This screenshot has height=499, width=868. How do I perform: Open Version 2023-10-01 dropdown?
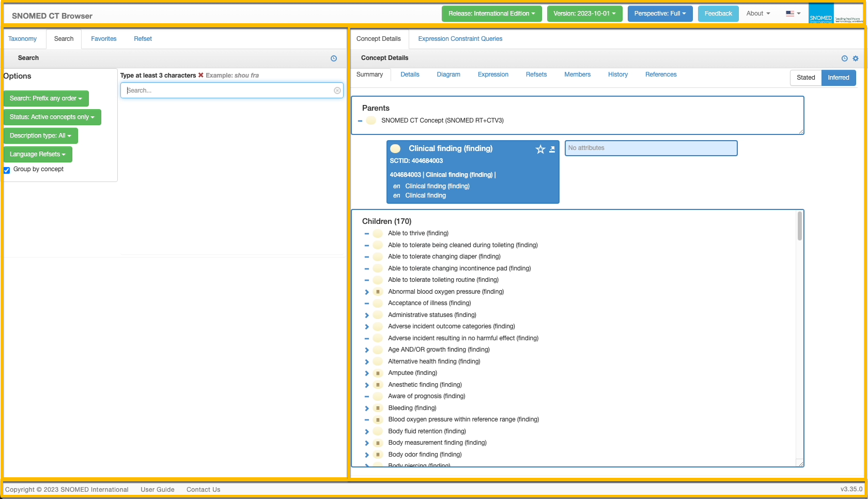pos(584,13)
